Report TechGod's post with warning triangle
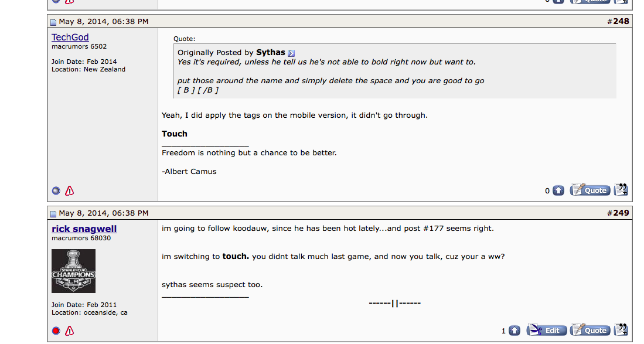Screen dimensions: 644x344 pyautogui.click(x=69, y=191)
